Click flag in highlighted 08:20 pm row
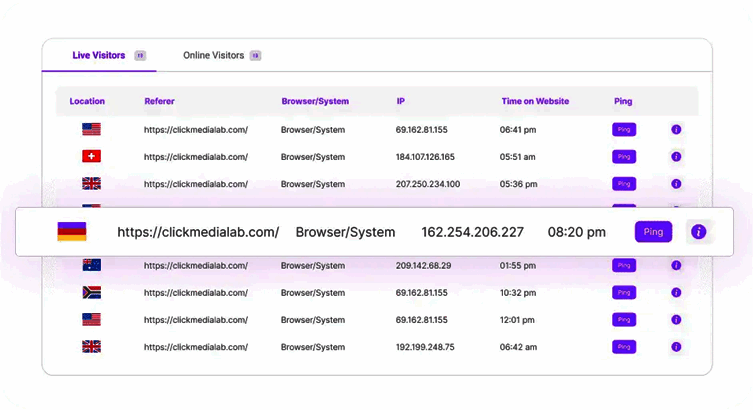 71,232
